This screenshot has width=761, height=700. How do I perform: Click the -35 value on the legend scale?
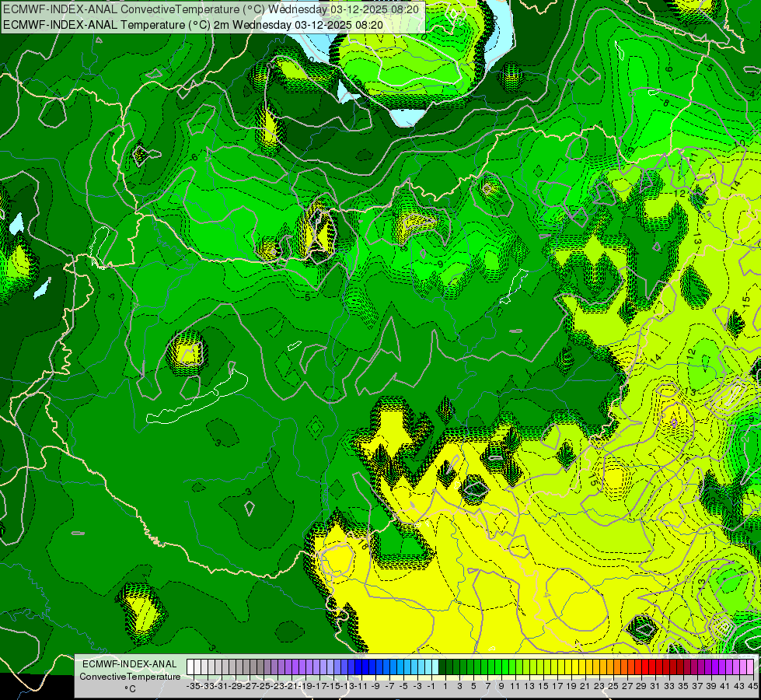point(193,686)
